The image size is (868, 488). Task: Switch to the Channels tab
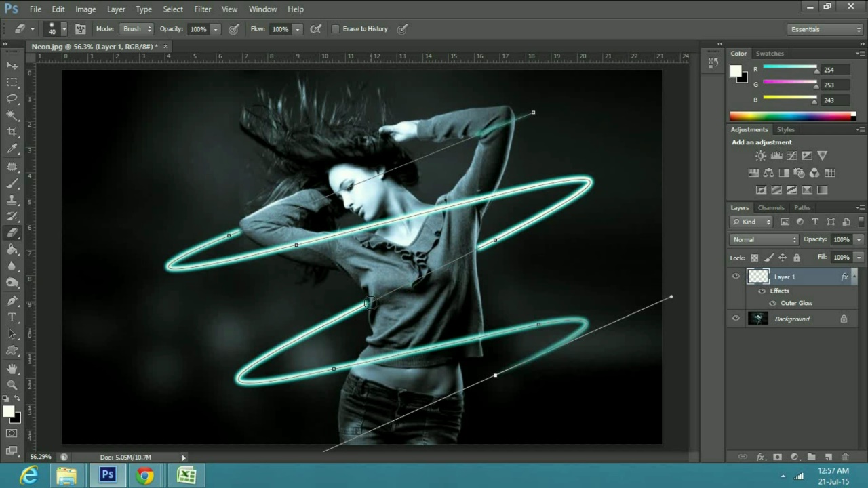(x=771, y=207)
